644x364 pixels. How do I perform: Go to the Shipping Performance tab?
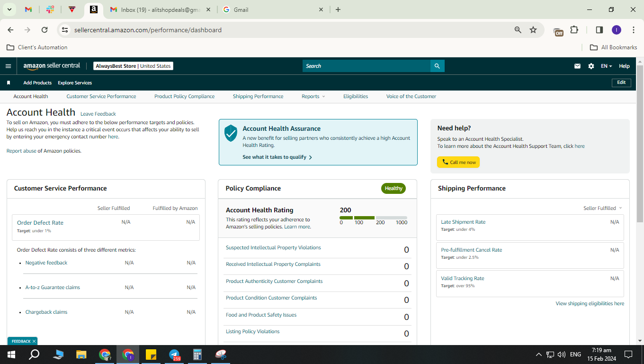[x=258, y=96]
